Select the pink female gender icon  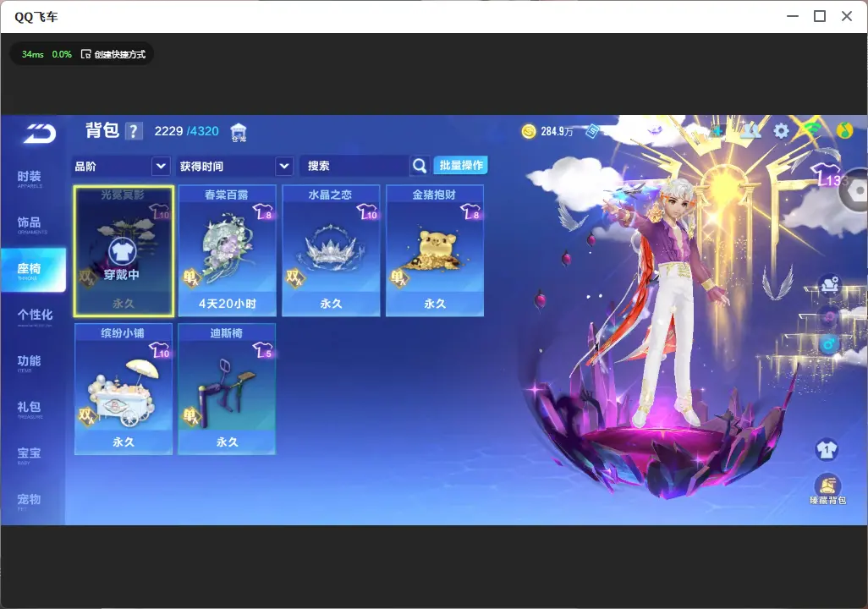829,316
